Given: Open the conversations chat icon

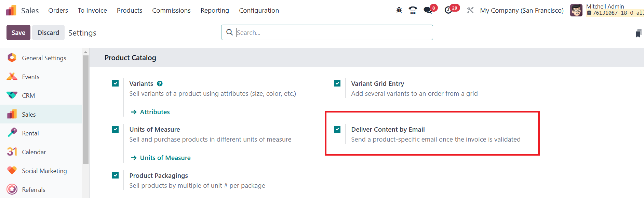Looking at the screenshot, I should pyautogui.click(x=428, y=10).
